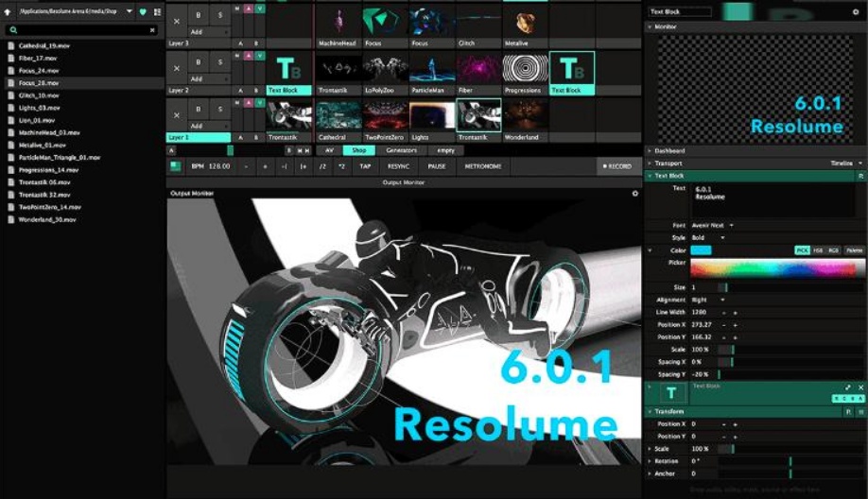
Task: Switch to the Generators deck tab
Action: [x=401, y=150]
